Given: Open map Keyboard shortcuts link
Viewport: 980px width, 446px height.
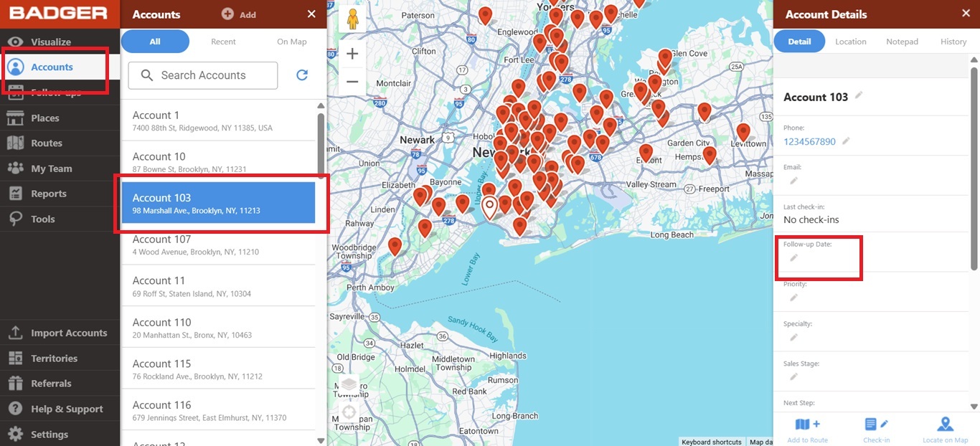Looking at the screenshot, I should tap(712, 442).
